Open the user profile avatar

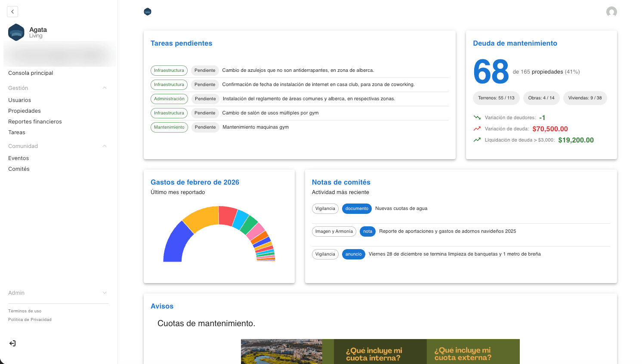[x=611, y=12]
